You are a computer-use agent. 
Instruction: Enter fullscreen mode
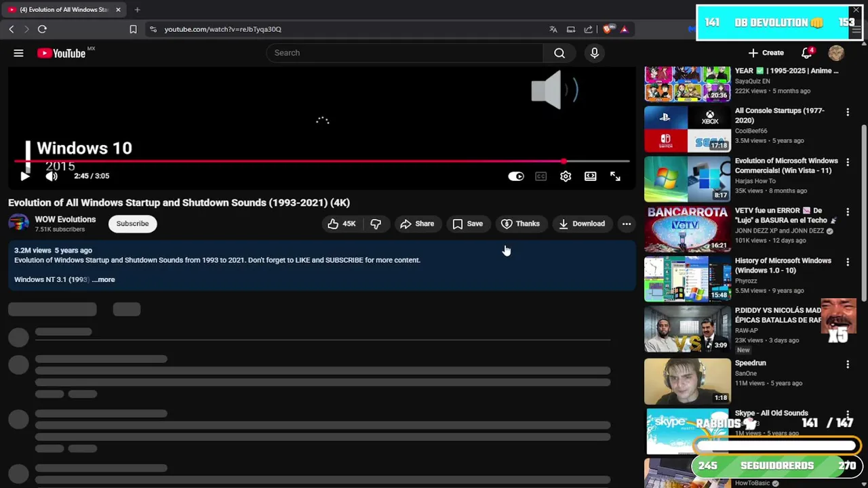tap(615, 176)
